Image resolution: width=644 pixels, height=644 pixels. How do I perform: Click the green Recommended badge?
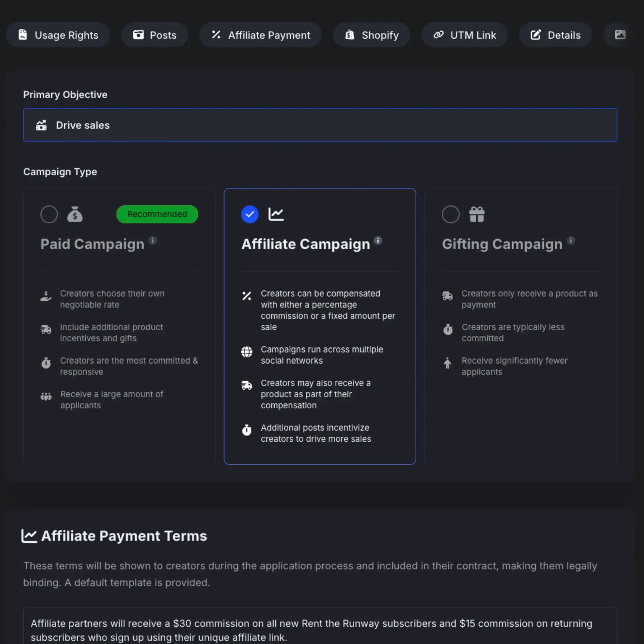[157, 214]
